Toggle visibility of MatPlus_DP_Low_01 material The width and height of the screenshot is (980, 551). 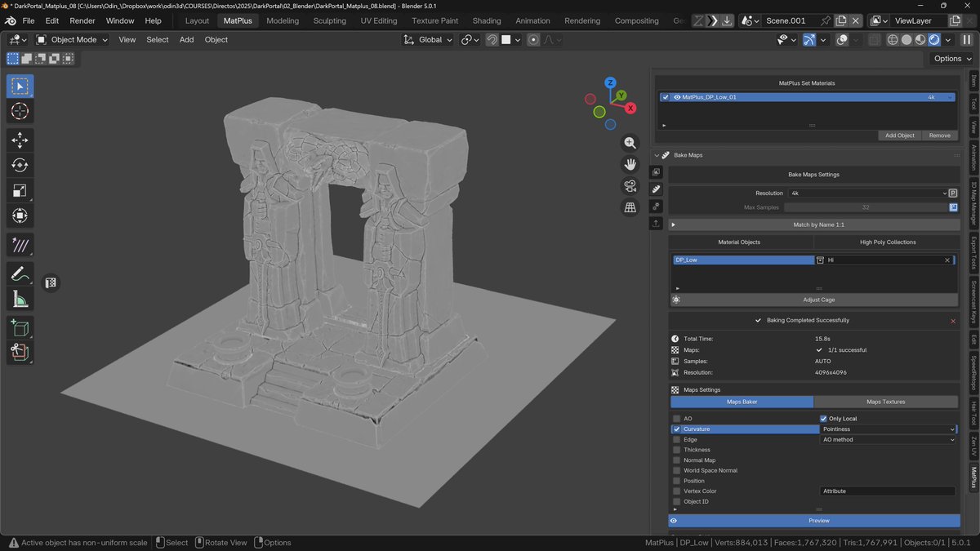point(677,96)
